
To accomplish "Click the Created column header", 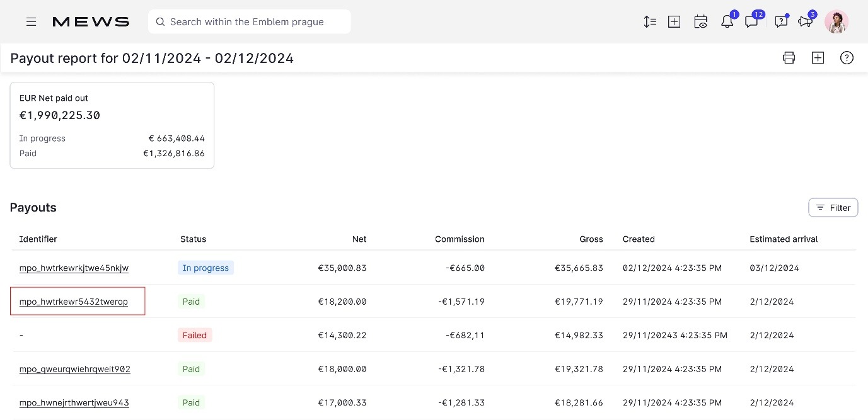I will 639,239.
